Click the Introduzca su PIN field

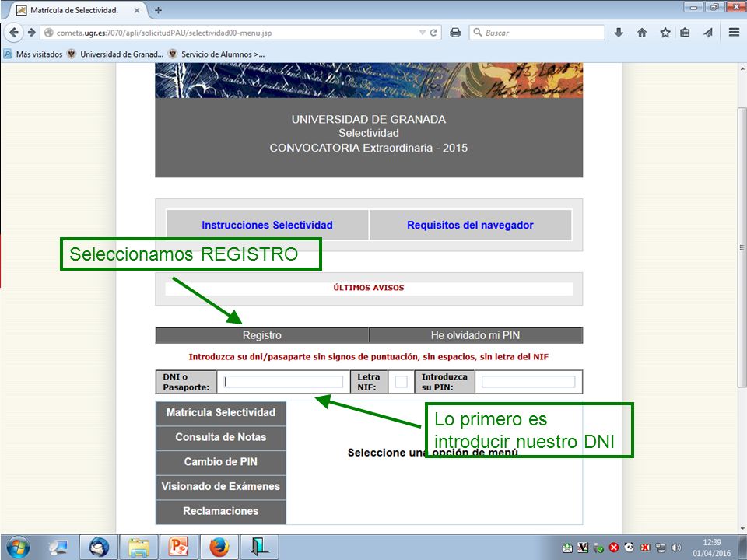[x=528, y=382]
